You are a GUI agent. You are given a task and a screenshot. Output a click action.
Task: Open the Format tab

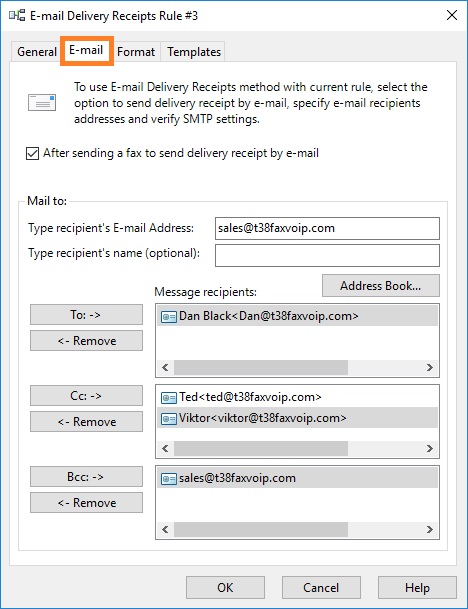[x=136, y=52]
